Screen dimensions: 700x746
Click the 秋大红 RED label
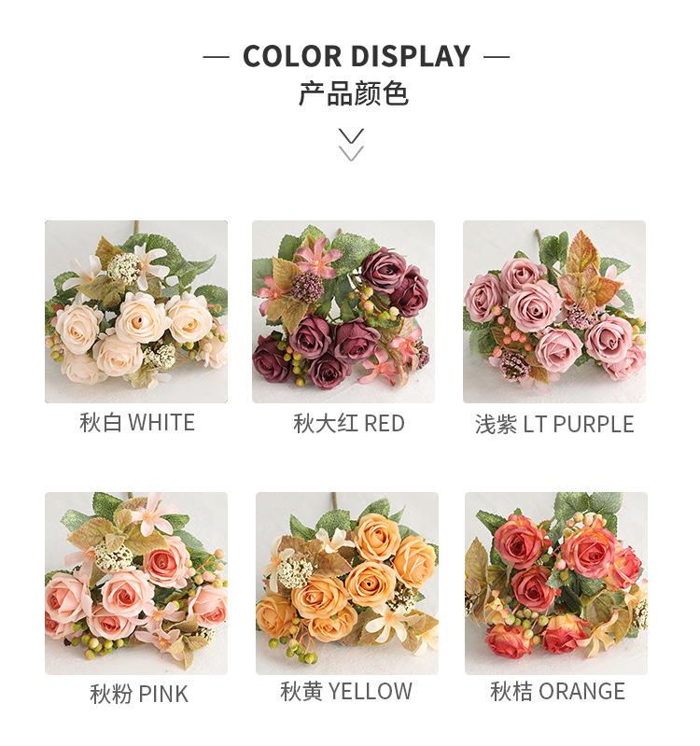pos(349,424)
